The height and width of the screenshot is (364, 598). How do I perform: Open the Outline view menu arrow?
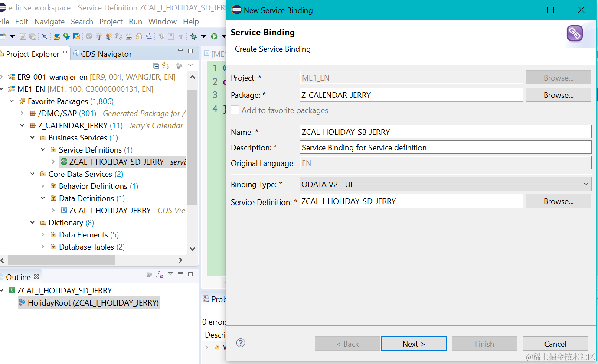point(170,274)
